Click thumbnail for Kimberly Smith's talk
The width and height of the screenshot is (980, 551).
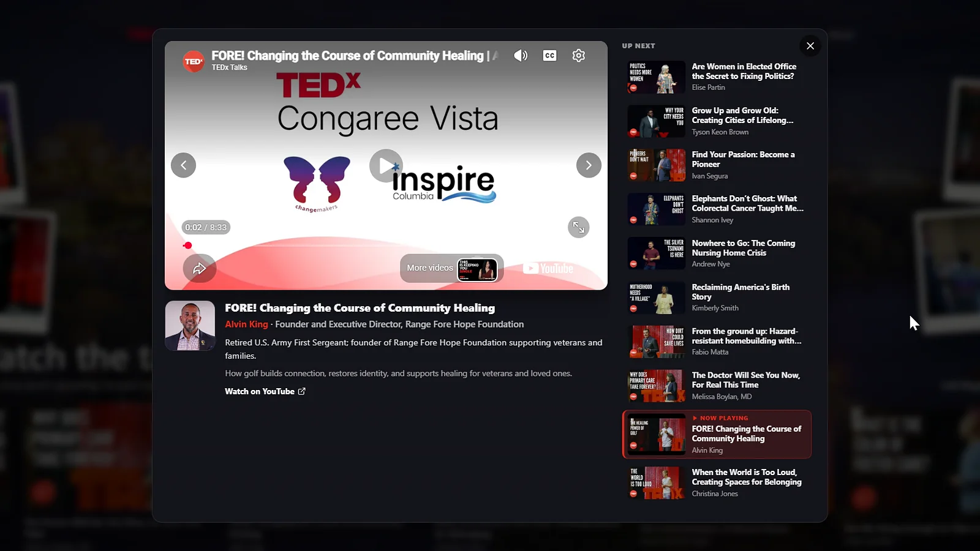point(657,298)
